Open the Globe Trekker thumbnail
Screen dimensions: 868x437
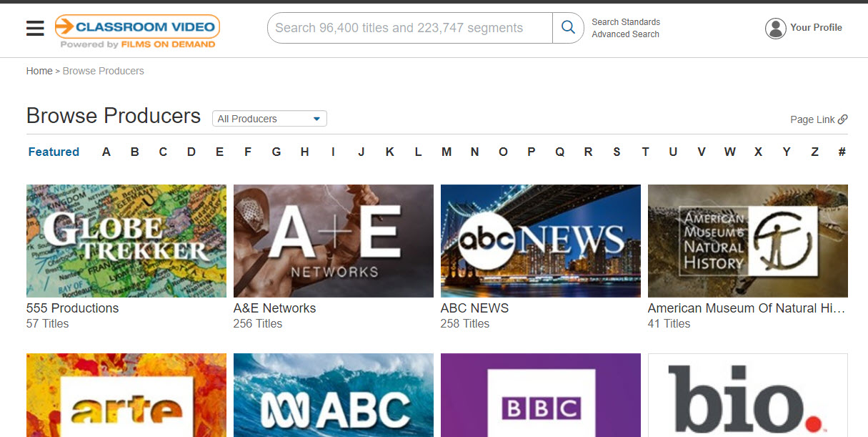[x=126, y=241]
